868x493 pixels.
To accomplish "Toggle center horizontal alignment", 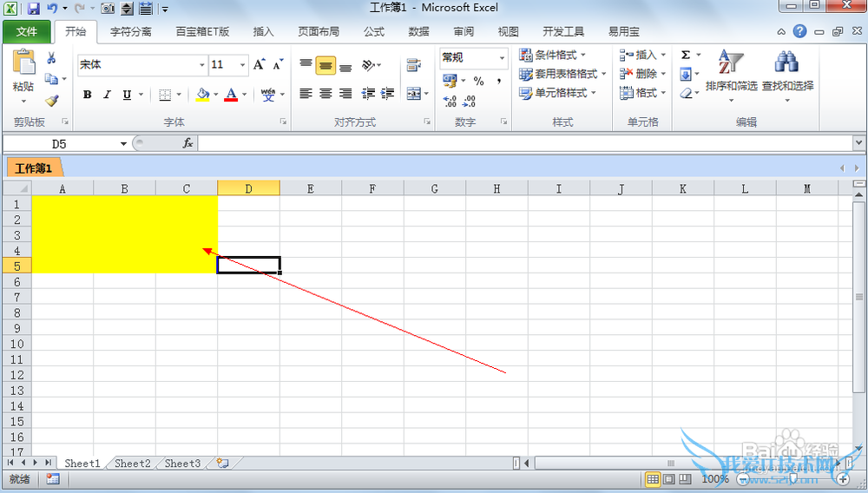I will tap(325, 94).
